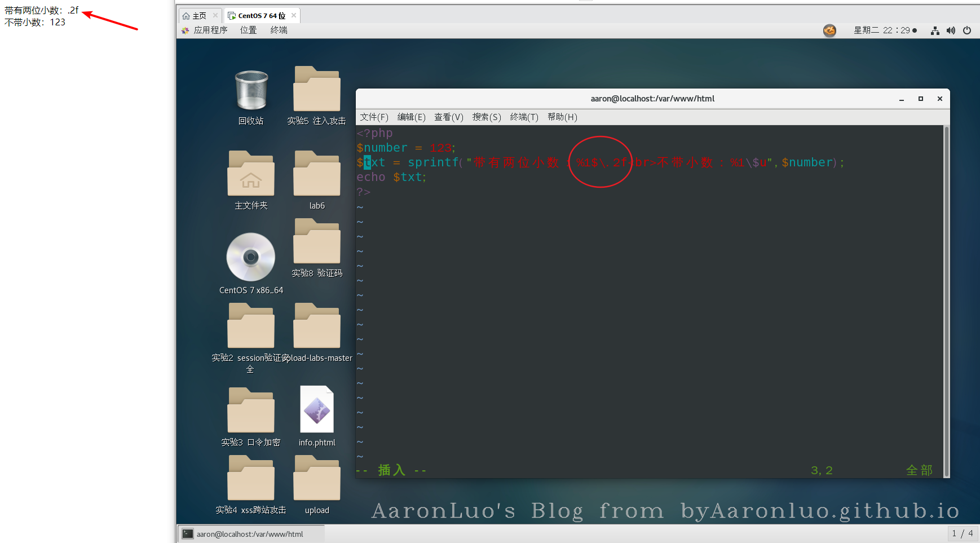
Task: Click the network connection icon
Action: coord(935,30)
